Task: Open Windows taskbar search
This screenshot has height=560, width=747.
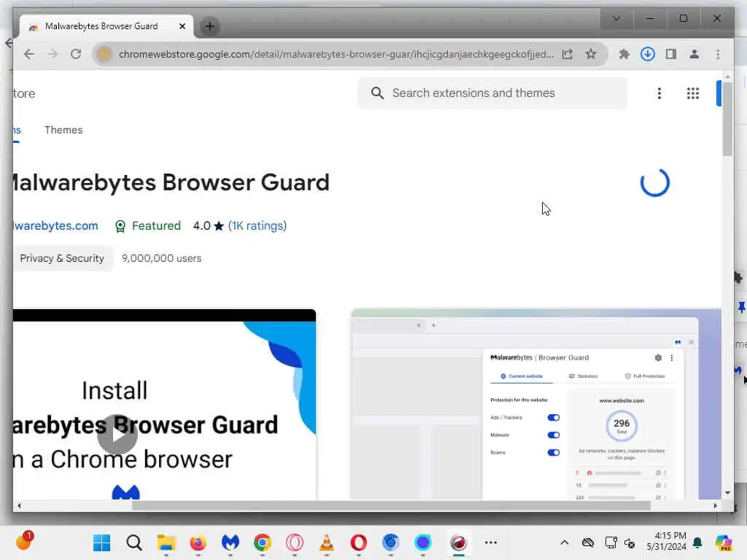Action: pyautogui.click(x=134, y=542)
